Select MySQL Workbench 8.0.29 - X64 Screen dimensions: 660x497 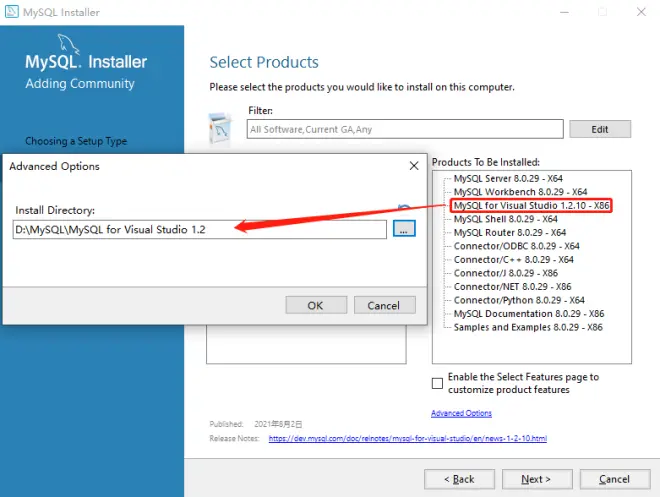click(520, 192)
